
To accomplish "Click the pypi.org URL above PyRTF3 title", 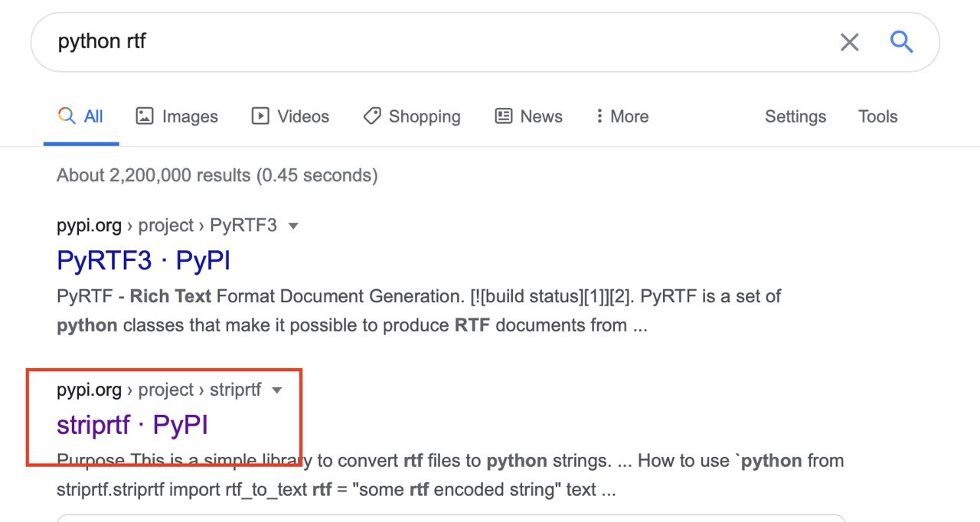I will click(89, 226).
